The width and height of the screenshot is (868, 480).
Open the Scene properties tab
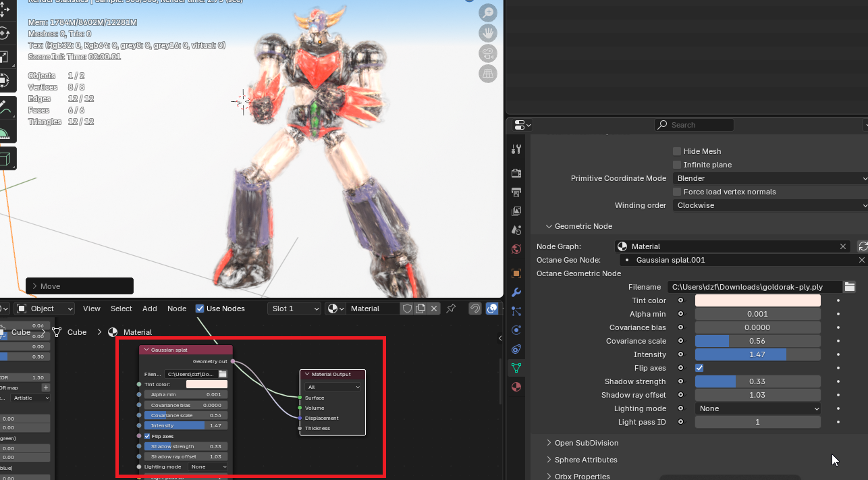(516, 230)
